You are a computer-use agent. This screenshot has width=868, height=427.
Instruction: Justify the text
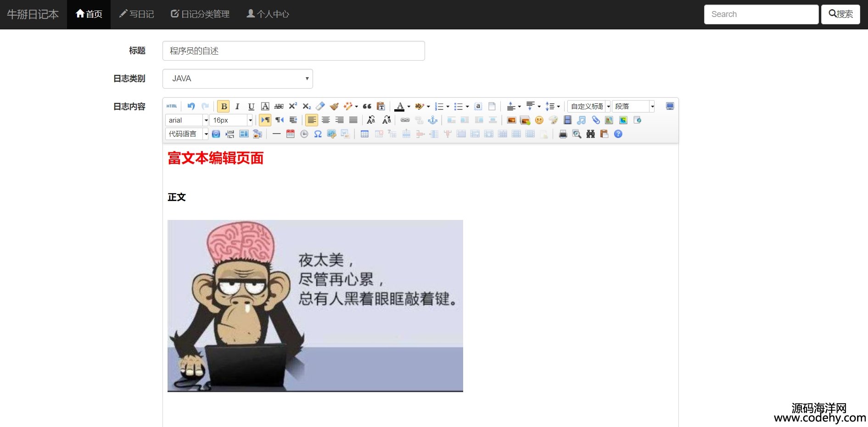[x=353, y=120]
